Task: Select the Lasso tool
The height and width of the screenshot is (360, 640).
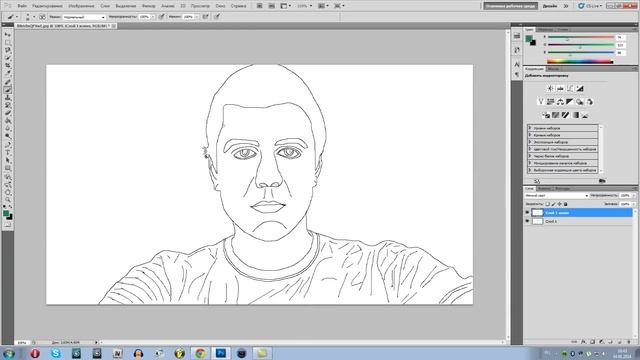Action: point(8,50)
